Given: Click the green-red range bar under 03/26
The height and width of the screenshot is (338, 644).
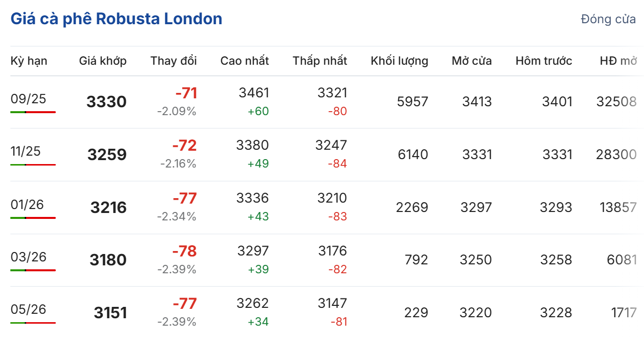Looking at the screenshot, I should [x=33, y=270].
